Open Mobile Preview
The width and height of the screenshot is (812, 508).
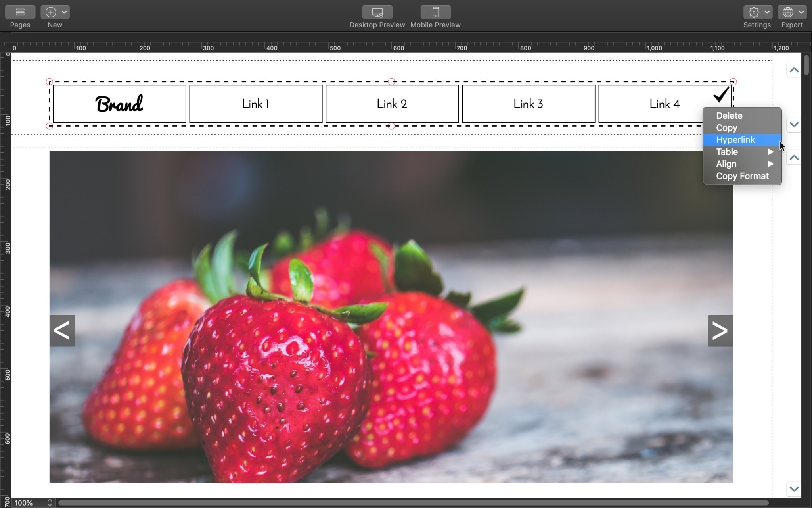pos(435,12)
